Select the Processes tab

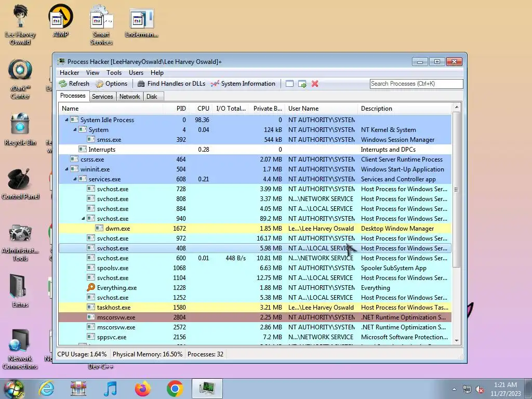pos(73,96)
